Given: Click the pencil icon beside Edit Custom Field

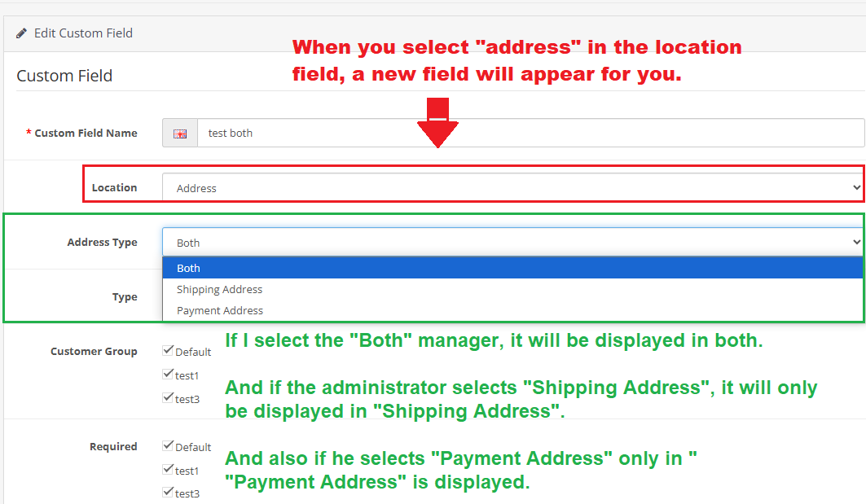Looking at the screenshot, I should [x=22, y=33].
